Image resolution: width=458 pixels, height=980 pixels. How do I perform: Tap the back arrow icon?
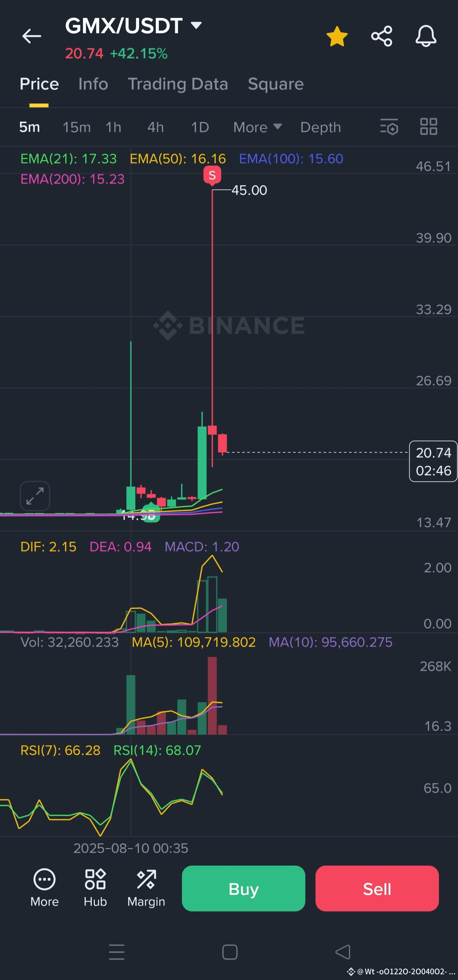(31, 36)
